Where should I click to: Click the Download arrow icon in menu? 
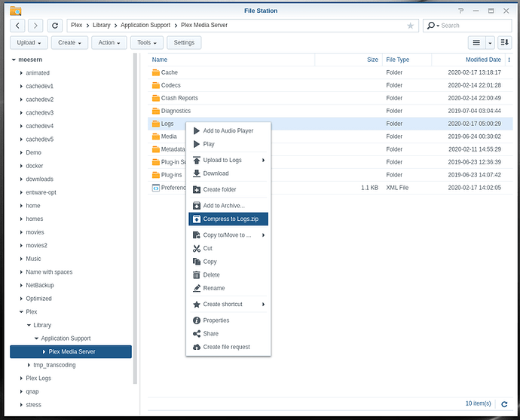coord(197,173)
